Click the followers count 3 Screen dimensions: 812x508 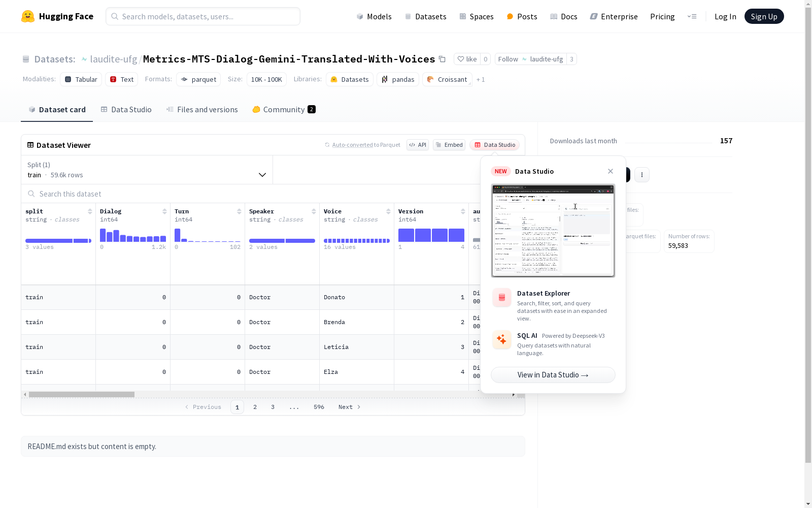coord(571,59)
